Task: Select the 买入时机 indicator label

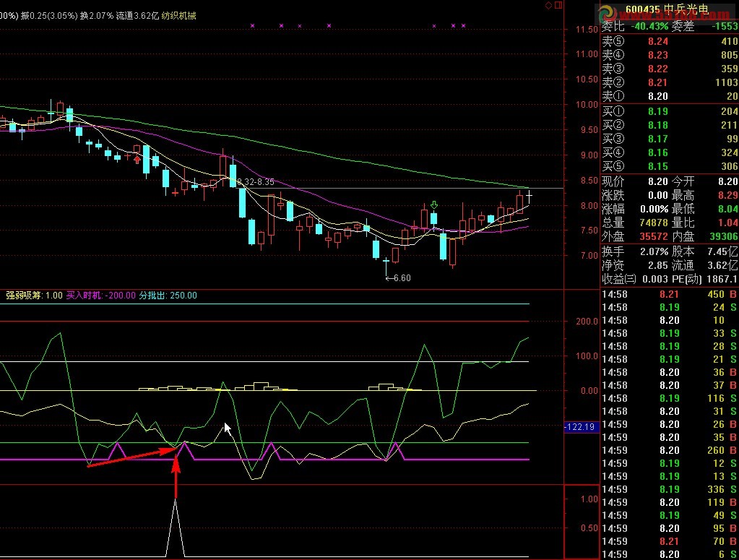Action: pyautogui.click(x=84, y=295)
